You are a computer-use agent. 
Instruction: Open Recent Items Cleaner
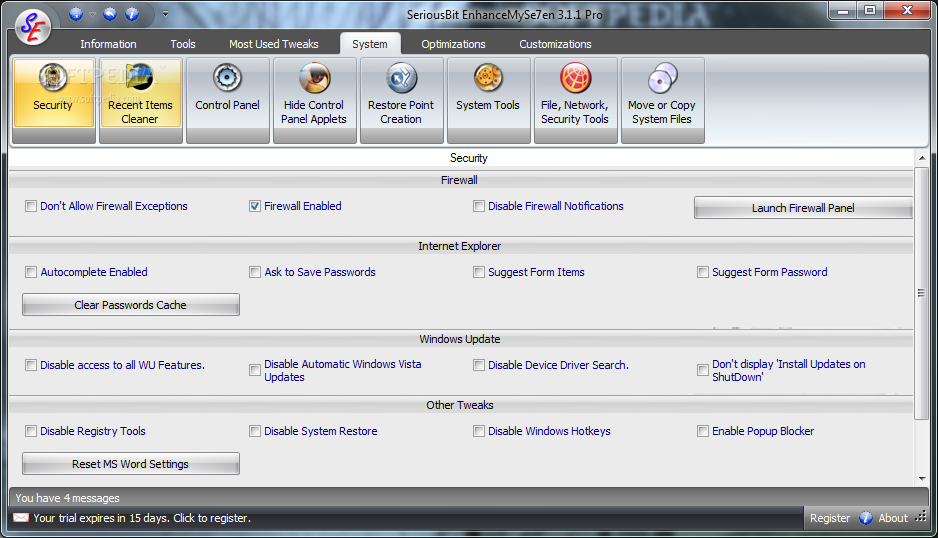(141, 100)
